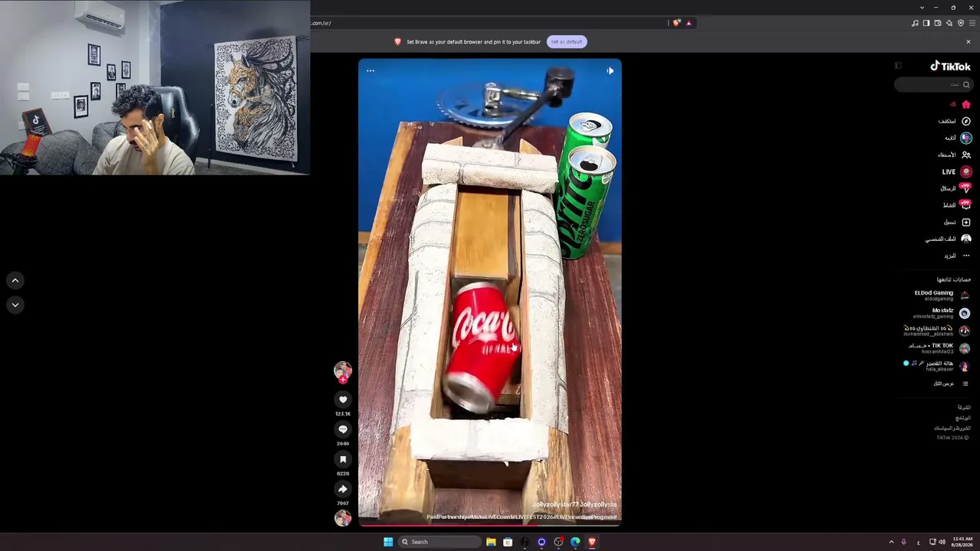980x551 pixels.
Task: Open the Profile page in sidebar
Action: (948, 239)
